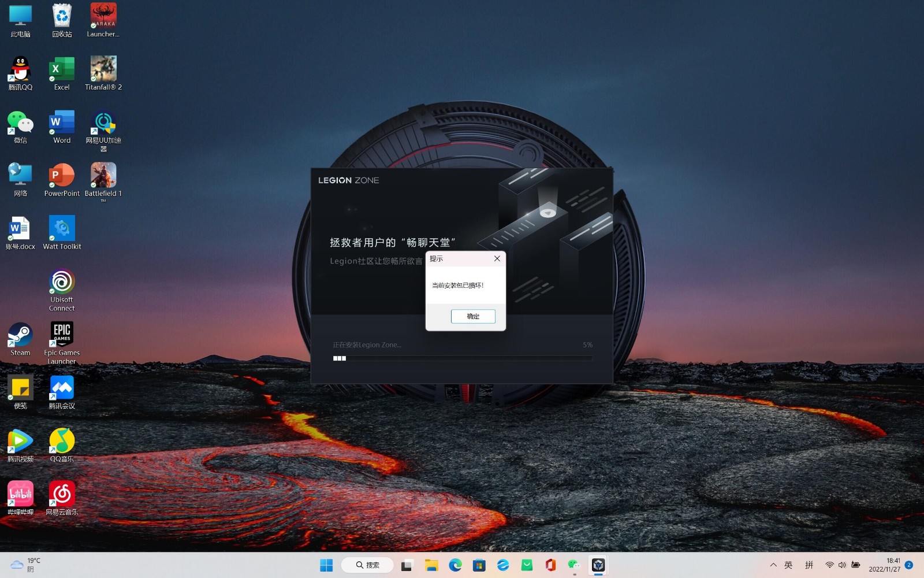Select the Epic Games Launcher shortcut
Viewport: 924px width, 578px height.
tap(62, 343)
